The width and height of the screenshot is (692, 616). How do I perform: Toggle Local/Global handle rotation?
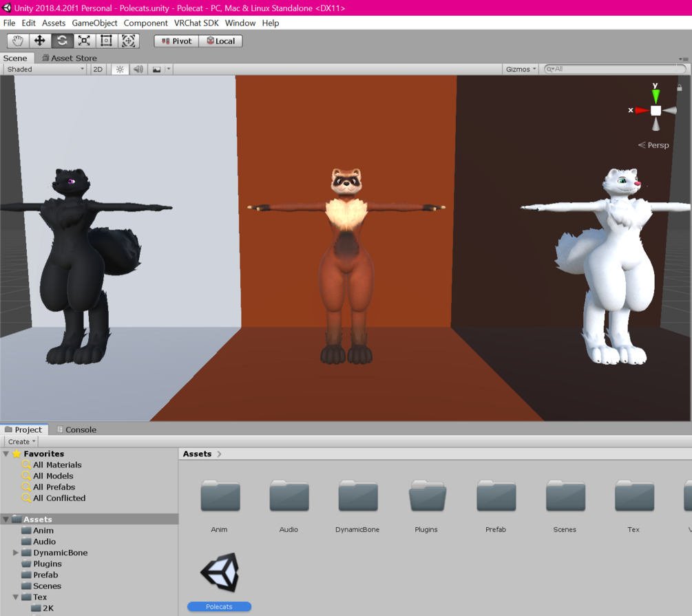(220, 41)
